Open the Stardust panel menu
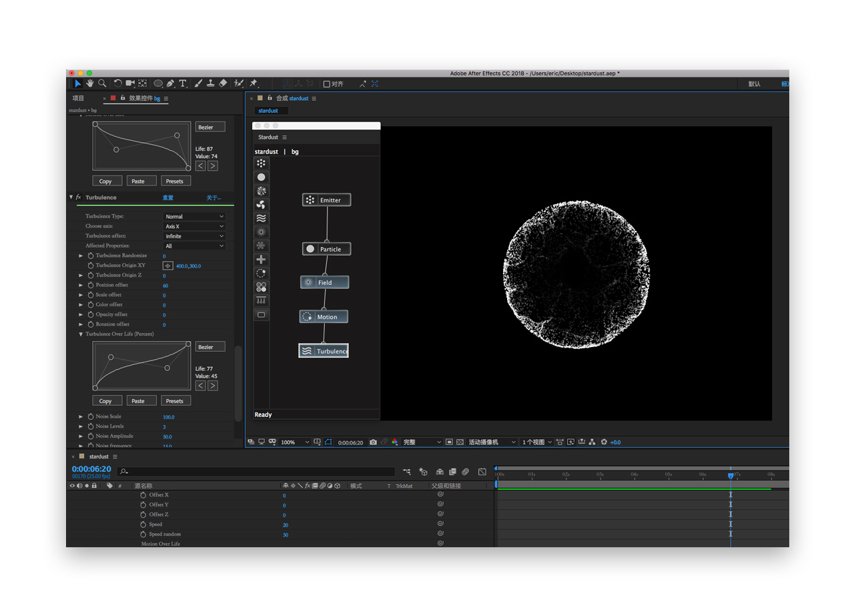 (285, 137)
